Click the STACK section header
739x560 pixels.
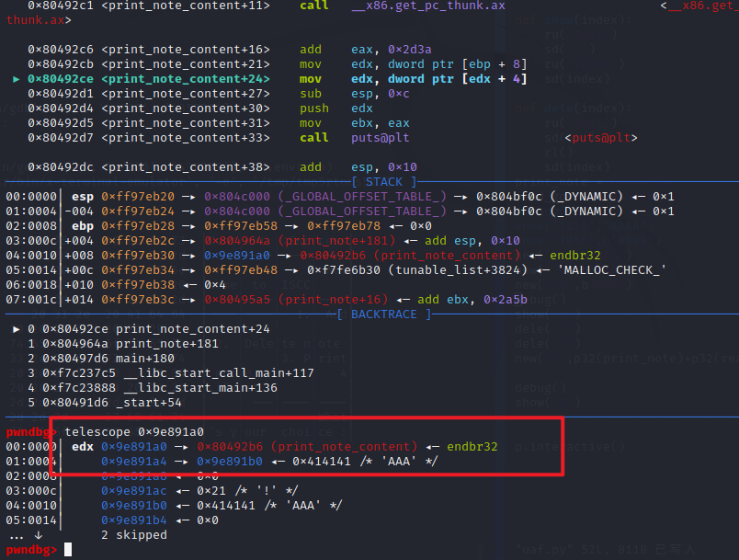(384, 182)
